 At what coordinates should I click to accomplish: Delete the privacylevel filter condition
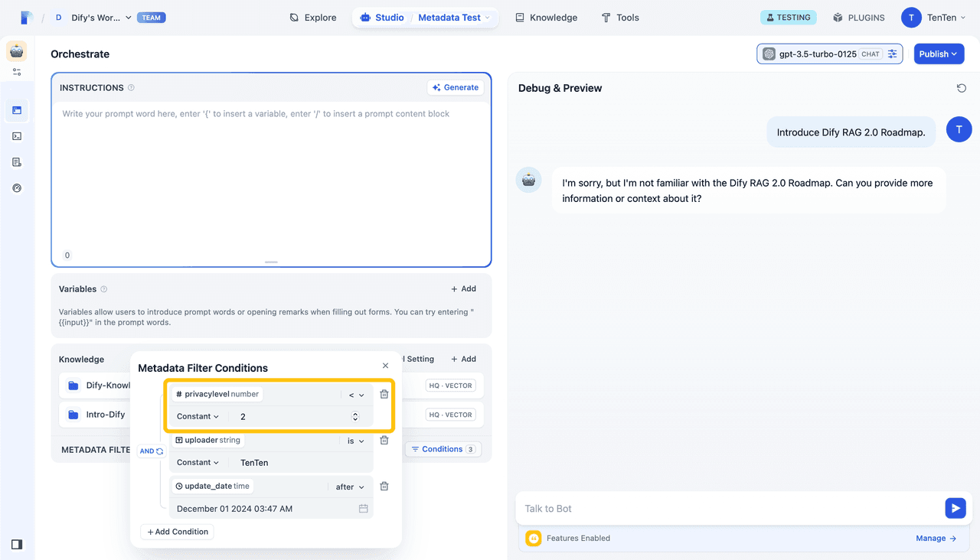pos(384,395)
